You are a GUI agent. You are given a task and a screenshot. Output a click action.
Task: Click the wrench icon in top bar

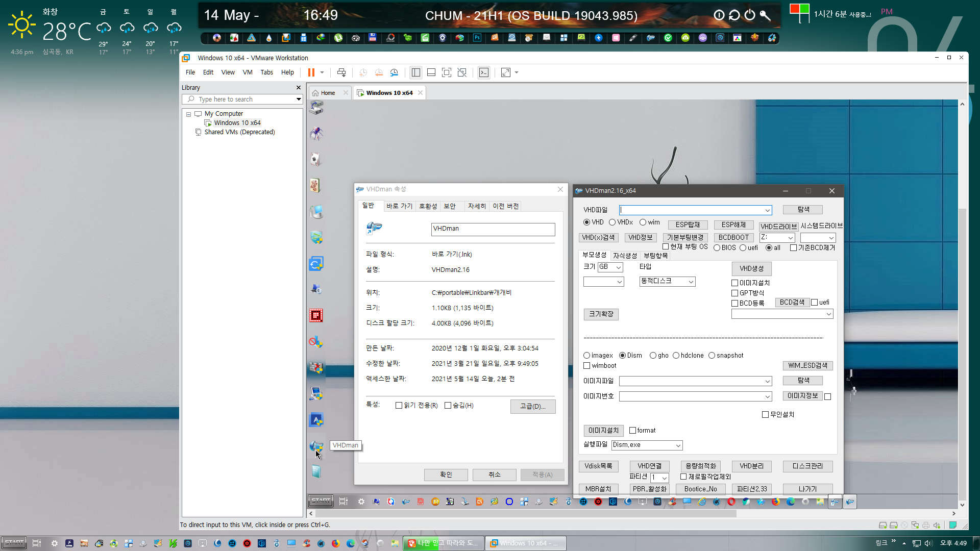[765, 15]
